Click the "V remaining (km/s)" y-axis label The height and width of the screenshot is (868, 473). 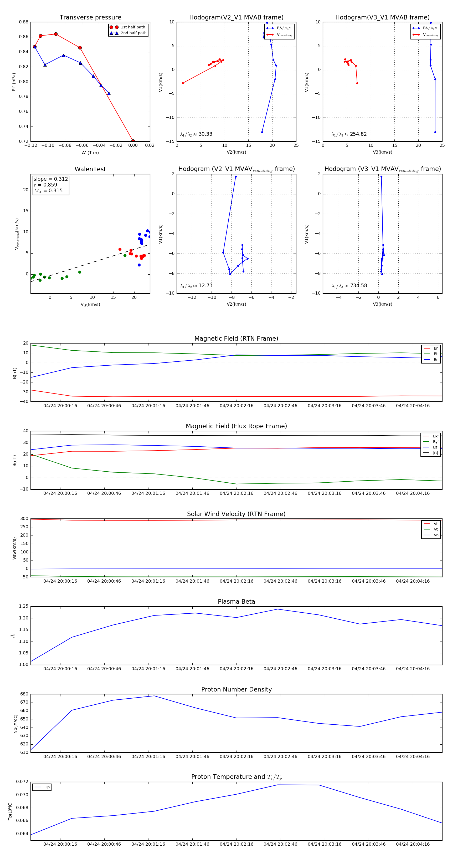tap(17, 234)
